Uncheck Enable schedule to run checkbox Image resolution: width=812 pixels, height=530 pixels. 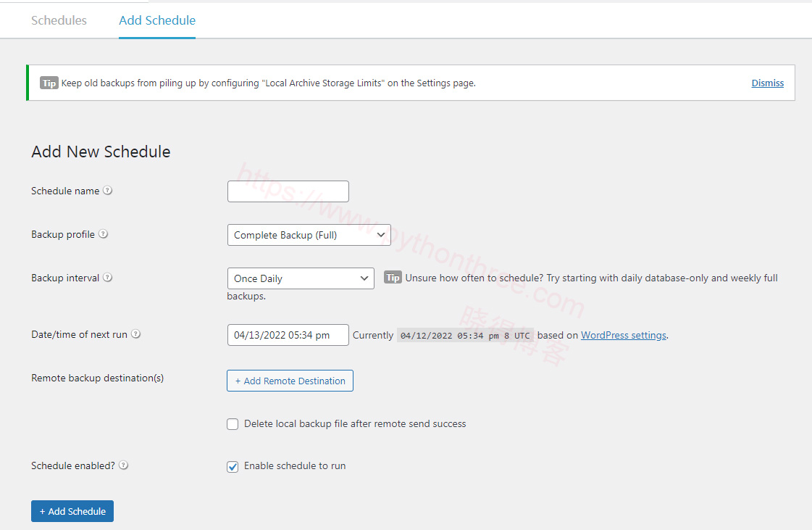click(233, 467)
